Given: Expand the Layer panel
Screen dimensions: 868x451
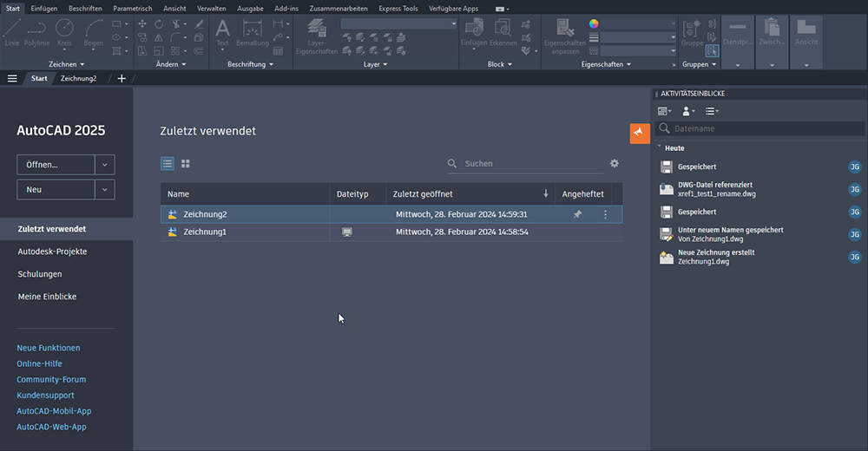Looking at the screenshot, I should [x=375, y=64].
